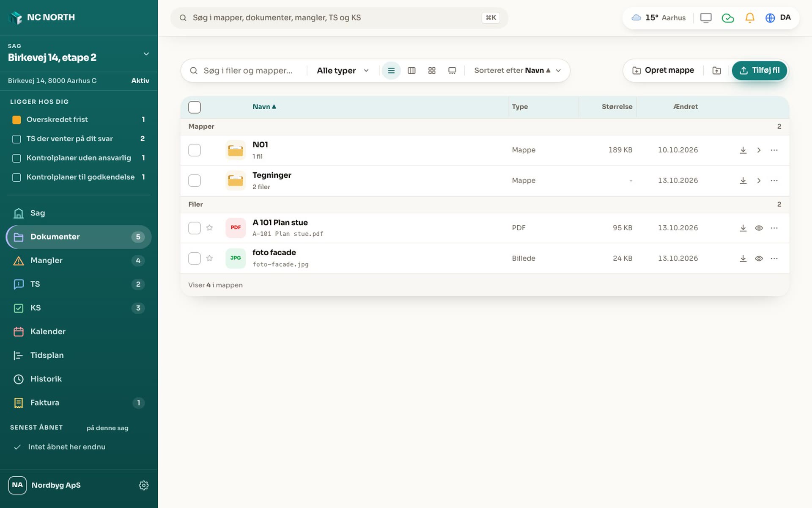This screenshot has width=812, height=508.
Task: Open the Alle typer dropdown
Action: click(x=343, y=71)
